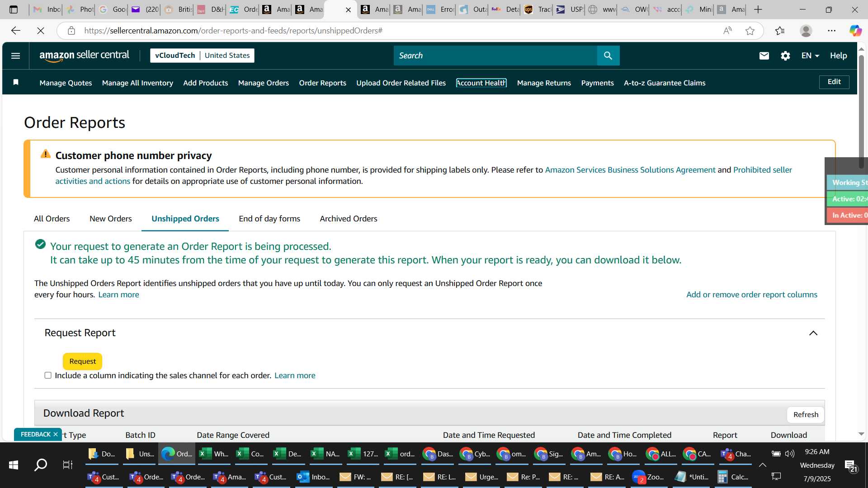
Task: Open Calculator from taskbar
Action: [x=734, y=477]
